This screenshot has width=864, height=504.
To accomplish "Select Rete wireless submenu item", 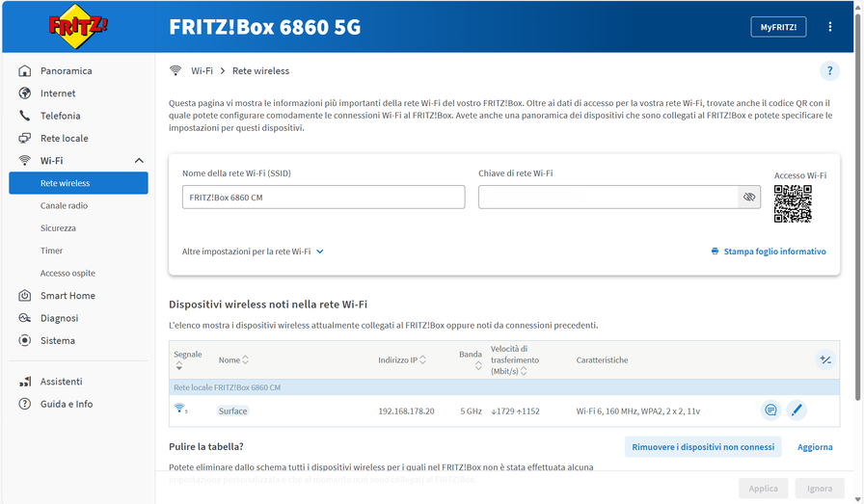I will click(78, 183).
